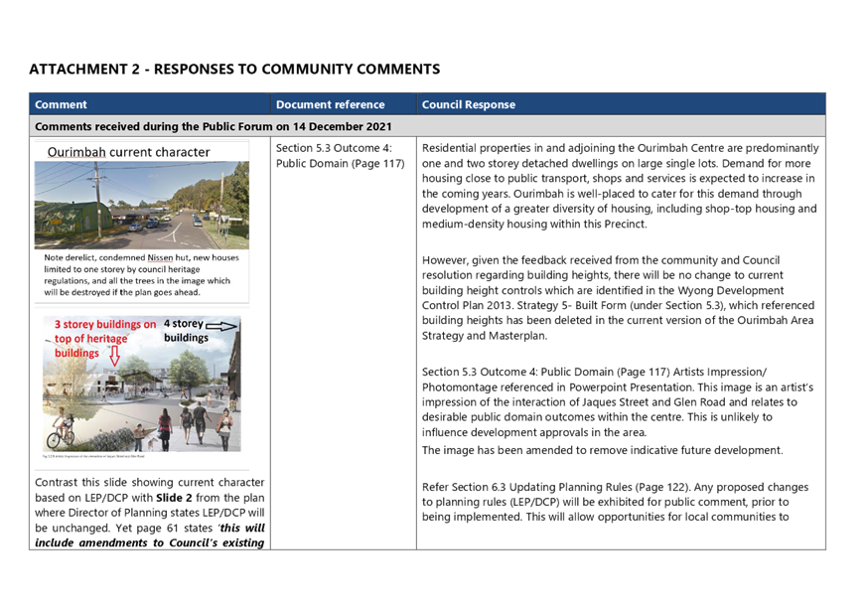Click the Council Response column header
Image resolution: width=868 pixels, height=614 pixels.
click(468, 104)
